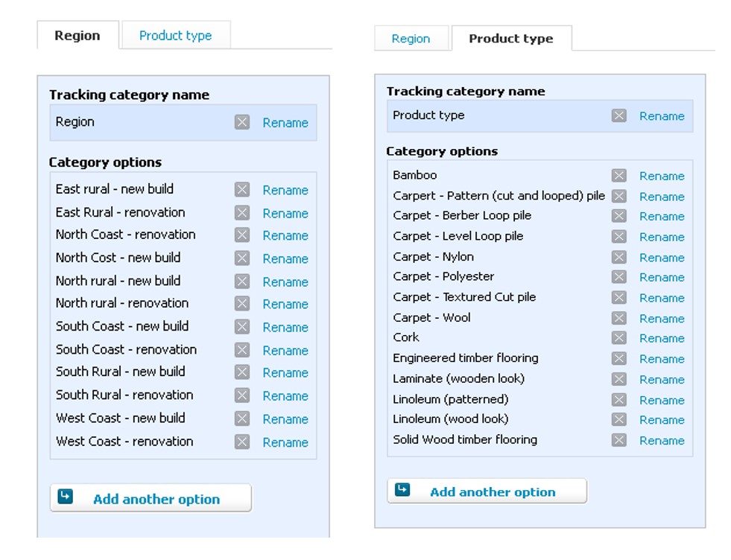Remove the 'Solid Wood timber flooring' option
731x560 pixels.
(618, 440)
